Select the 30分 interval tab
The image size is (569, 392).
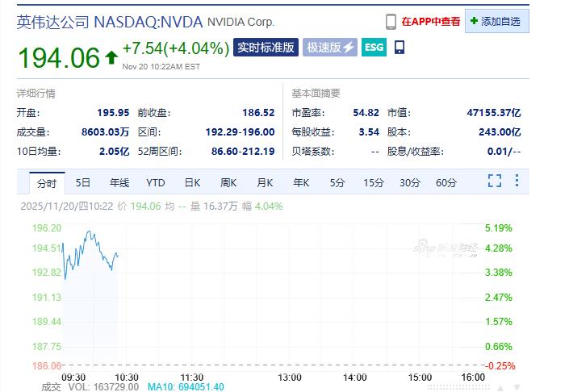(x=410, y=183)
